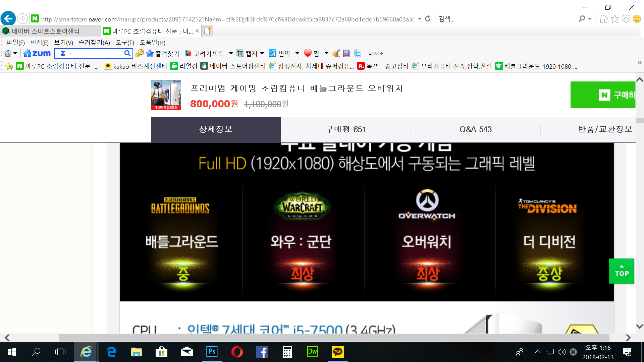
Task: Show hidden system tray icons
Action: click(538, 352)
